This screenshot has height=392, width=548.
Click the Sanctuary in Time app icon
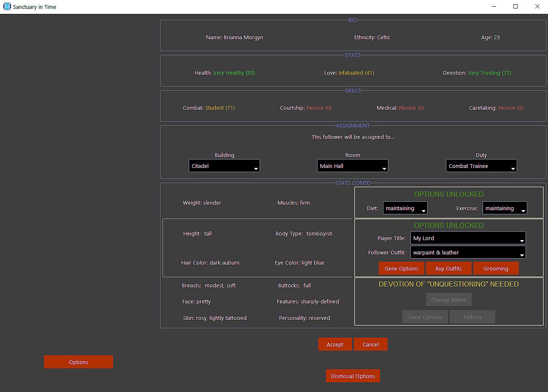pos(7,7)
